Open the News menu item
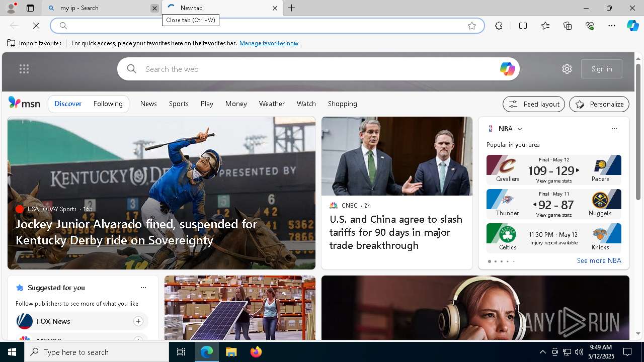Screen dimensions: 644x362 click(148, 104)
